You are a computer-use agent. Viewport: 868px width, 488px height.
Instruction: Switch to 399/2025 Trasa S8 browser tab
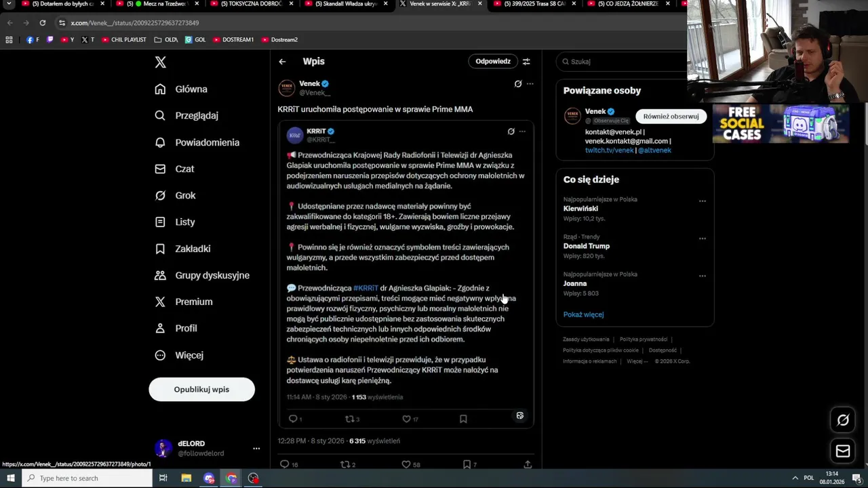(x=535, y=4)
